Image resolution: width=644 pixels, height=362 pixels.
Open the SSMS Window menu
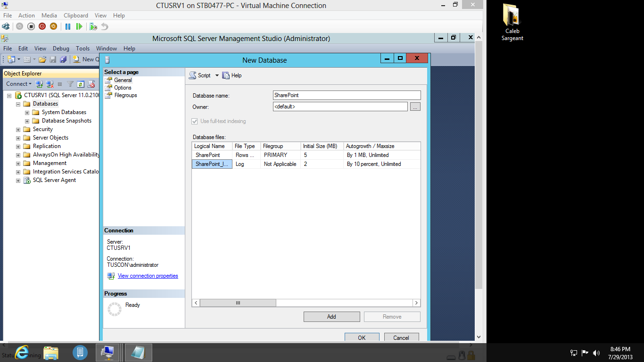point(107,49)
